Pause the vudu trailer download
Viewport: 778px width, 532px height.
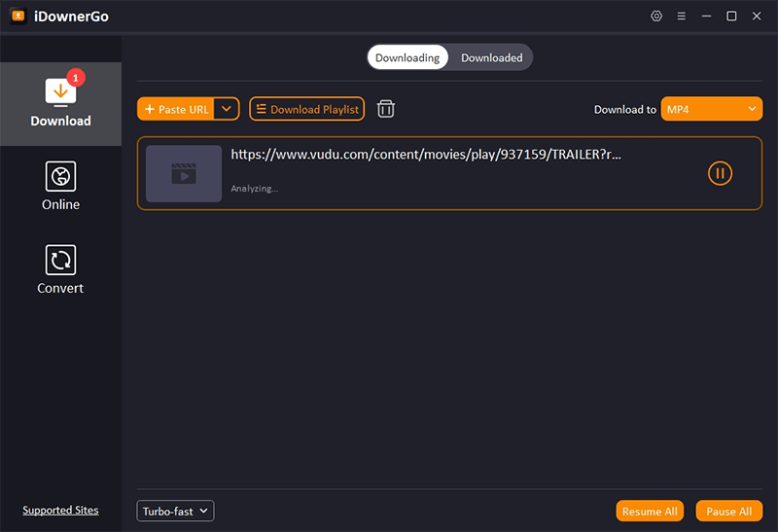click(x=720, y=173)
